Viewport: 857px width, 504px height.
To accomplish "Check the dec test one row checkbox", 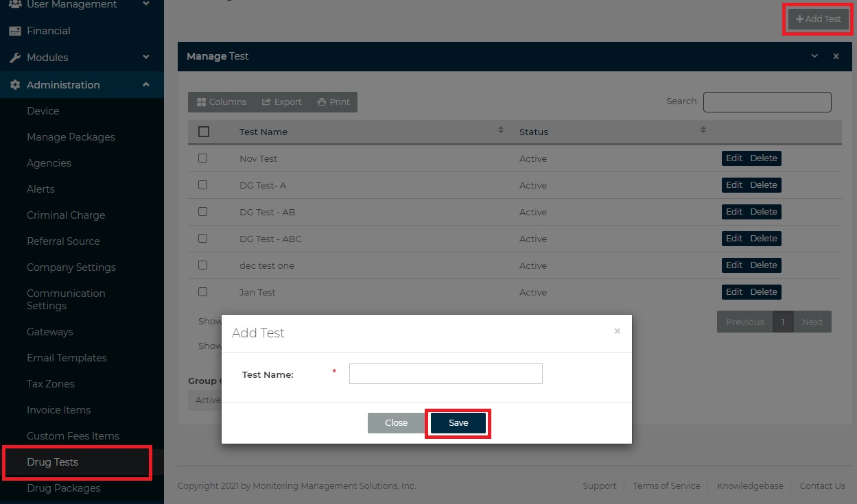I will coord(202,265).
